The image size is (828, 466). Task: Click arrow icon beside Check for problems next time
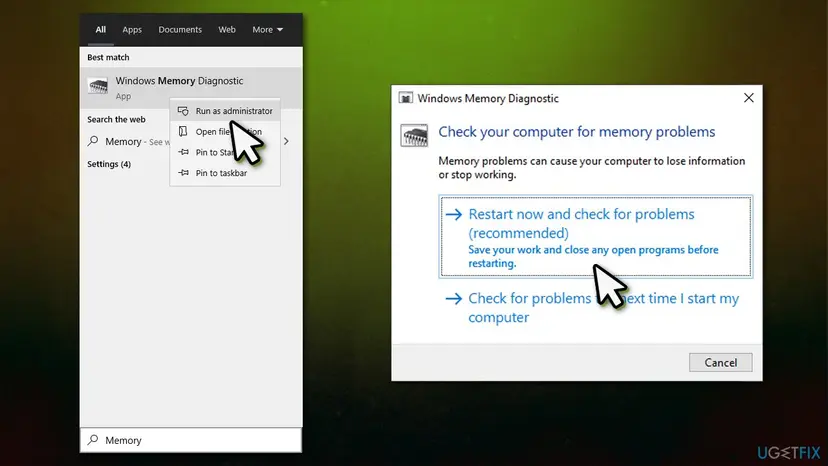[x=454, y=299]
